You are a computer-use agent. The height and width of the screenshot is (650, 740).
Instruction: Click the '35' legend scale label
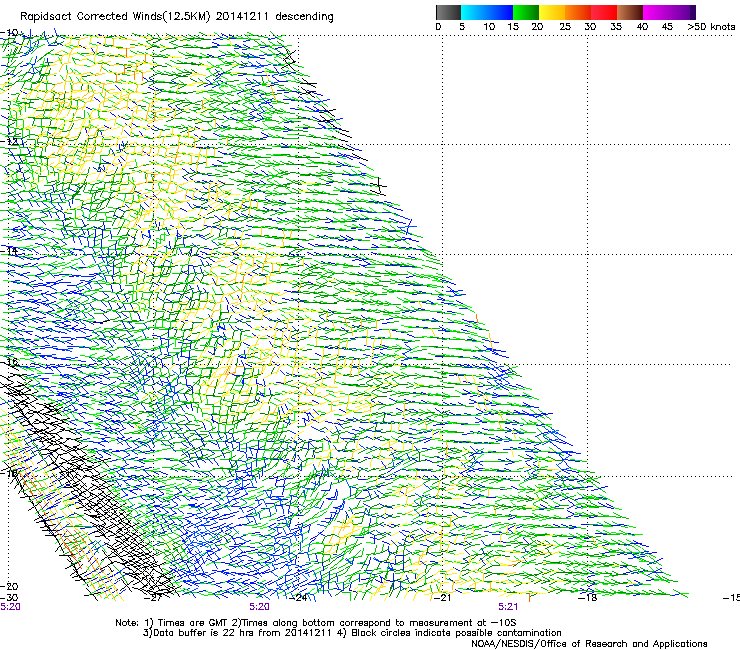point(616,27)
